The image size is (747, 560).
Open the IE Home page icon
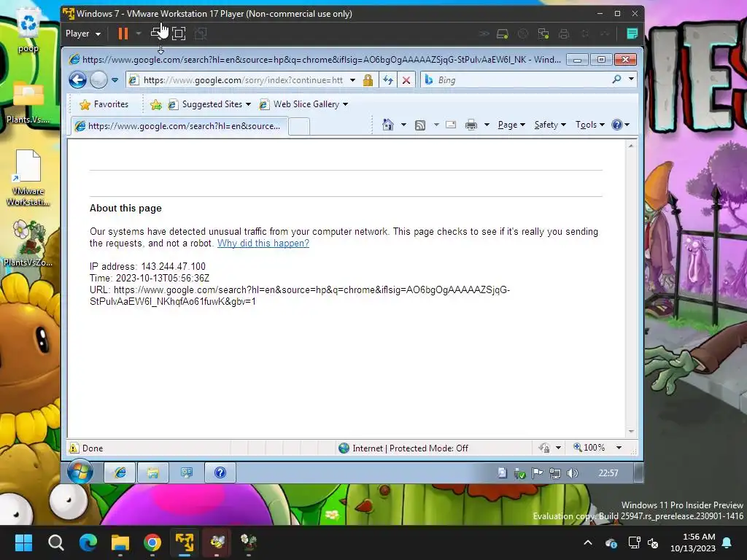pyautogui.click(x=388, y=125)
